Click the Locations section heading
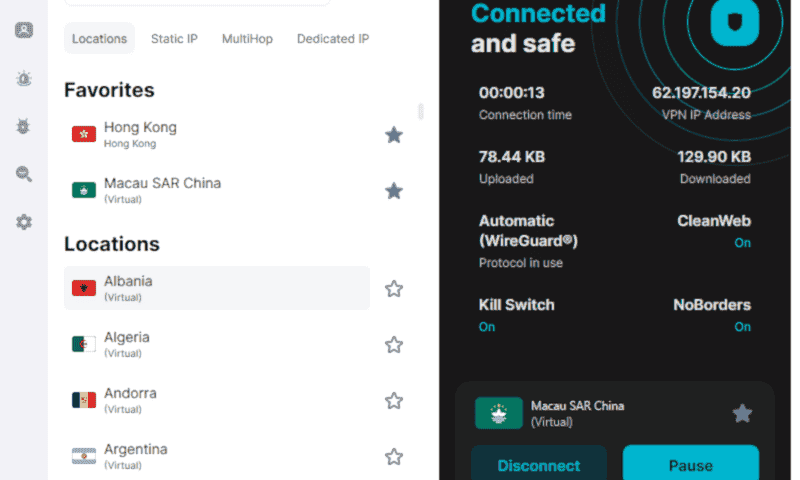 [x=112, y=244]
